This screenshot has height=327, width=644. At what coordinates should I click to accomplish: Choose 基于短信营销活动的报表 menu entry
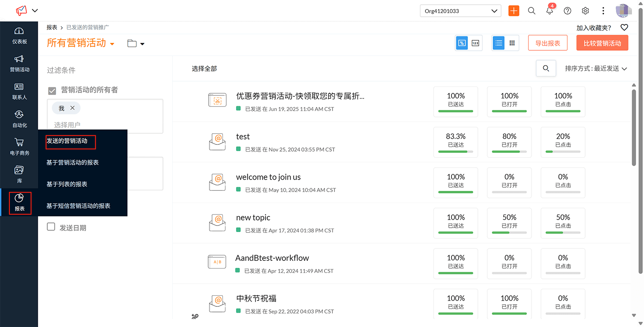pyautogui.click(x=78, y=206)
